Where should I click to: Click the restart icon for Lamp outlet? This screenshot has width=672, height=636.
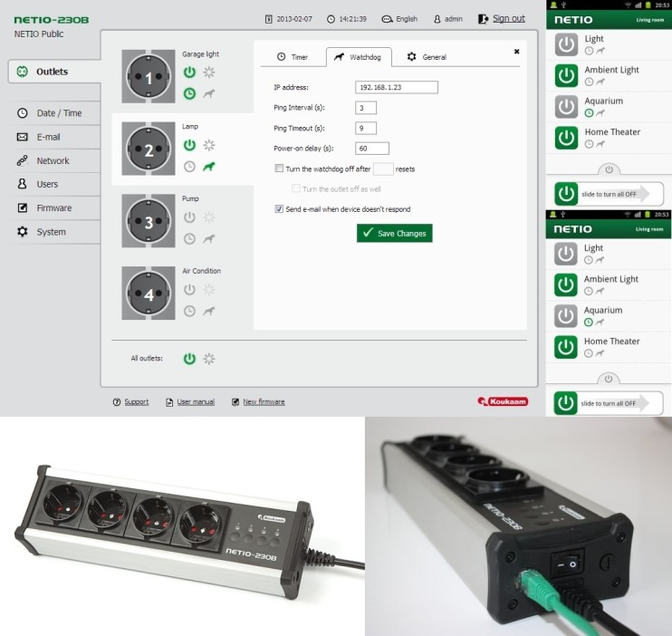[209, 145]
